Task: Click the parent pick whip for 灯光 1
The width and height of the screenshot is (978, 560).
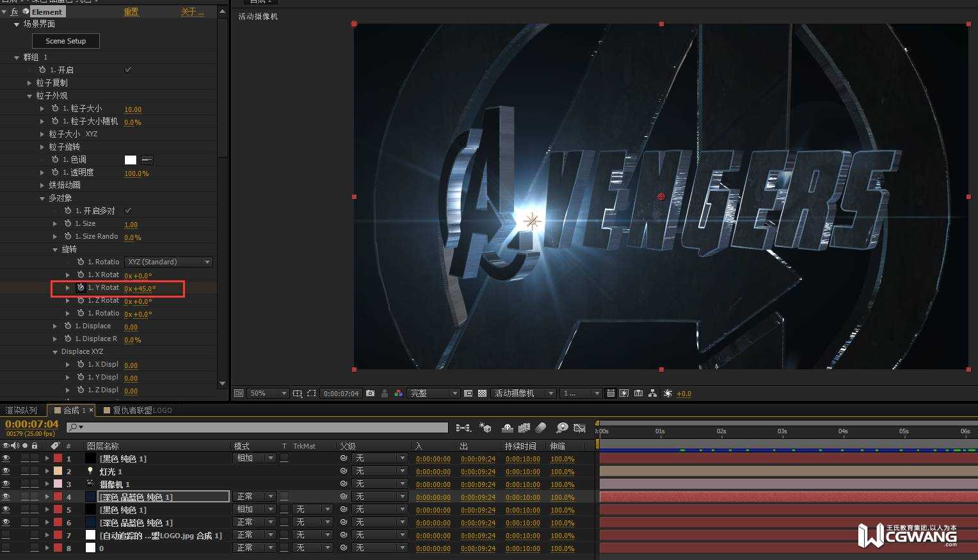Action: [344, 471]
